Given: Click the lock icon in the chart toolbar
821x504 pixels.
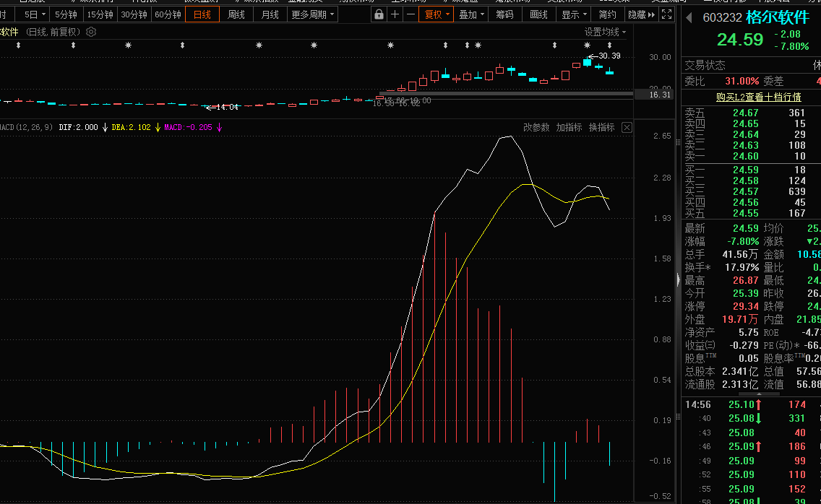Looking at the screenshot, I should (x=379, y=14).
